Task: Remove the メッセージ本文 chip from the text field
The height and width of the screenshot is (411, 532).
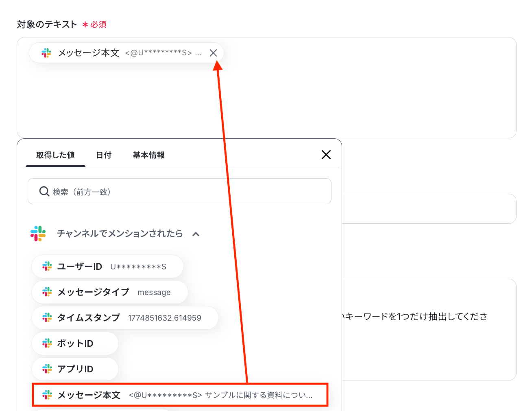Action: point(213,53)
